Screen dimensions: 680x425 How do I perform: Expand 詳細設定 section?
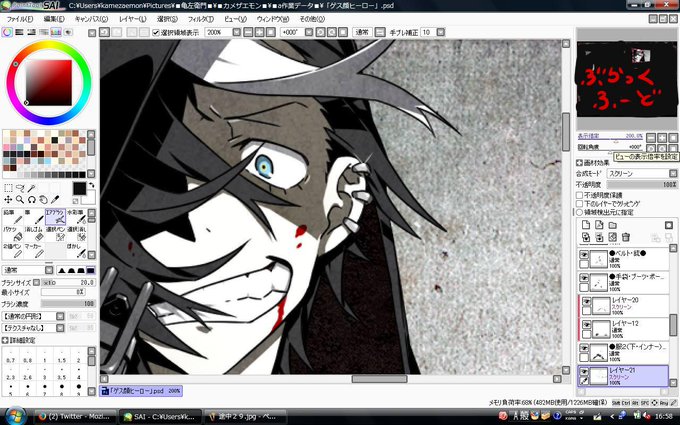[x=5, y=340]
